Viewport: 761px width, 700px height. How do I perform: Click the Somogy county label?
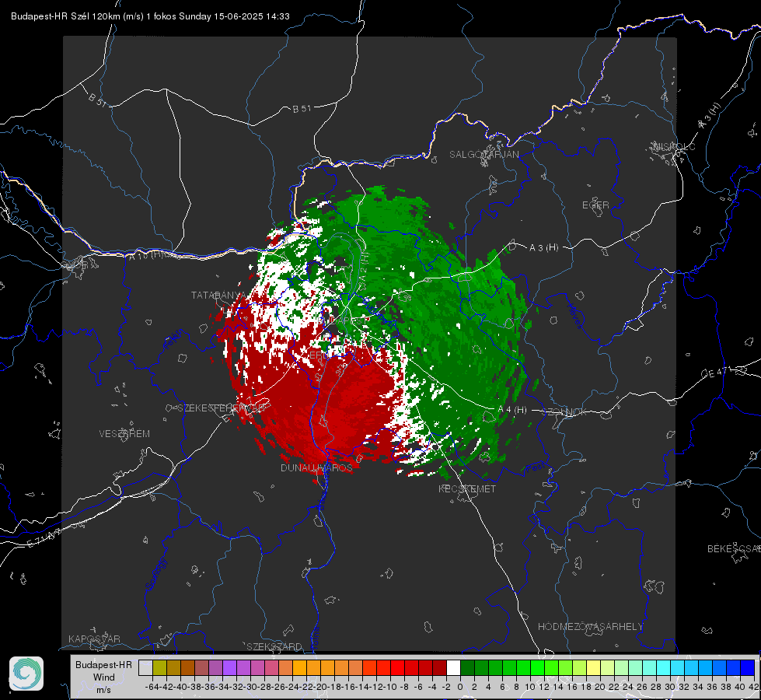coord(155,574)
